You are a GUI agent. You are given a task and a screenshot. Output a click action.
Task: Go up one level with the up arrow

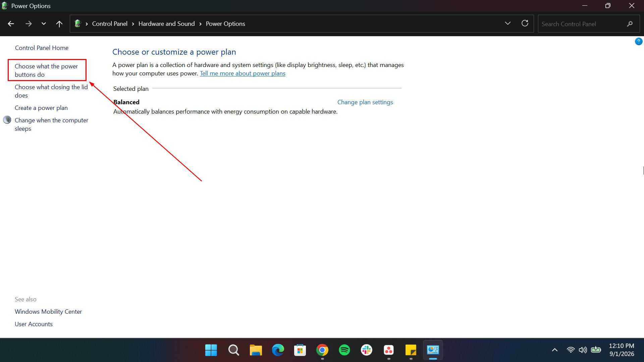pyautogui.click(x=59, y=24)
